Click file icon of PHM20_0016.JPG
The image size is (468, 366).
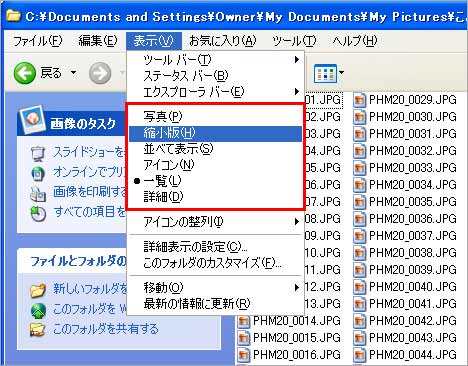tap(244, 355)
